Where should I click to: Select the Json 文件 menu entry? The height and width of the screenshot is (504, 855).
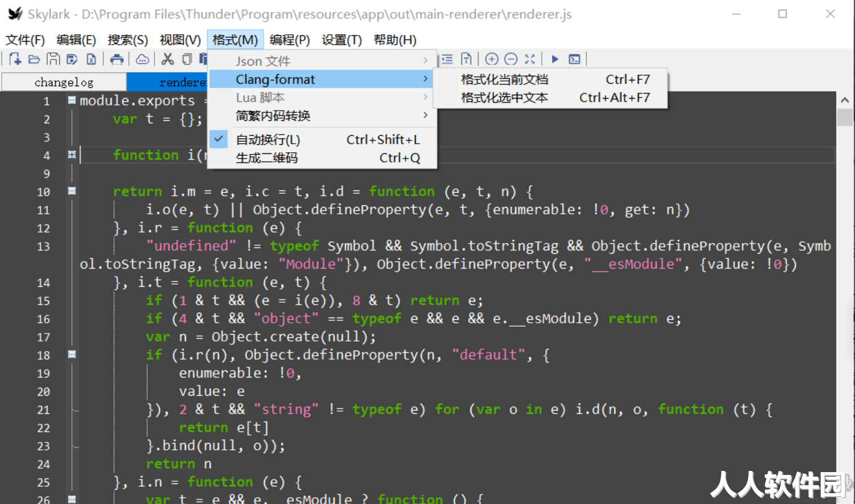click(323, 61)
